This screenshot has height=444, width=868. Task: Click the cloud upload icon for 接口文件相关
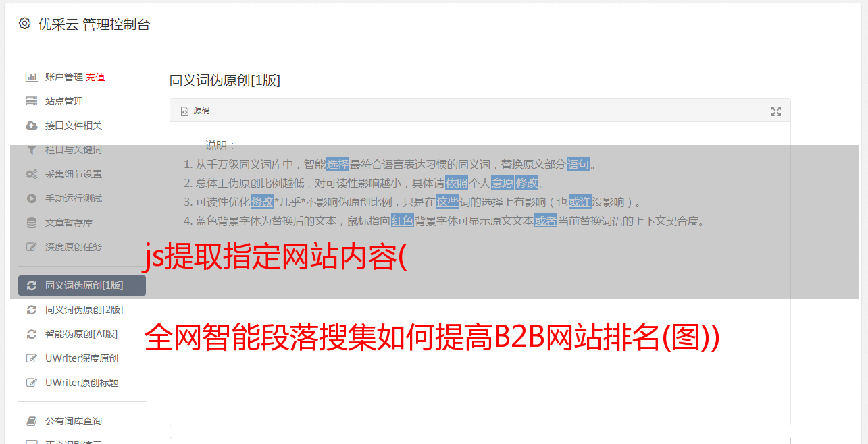coord(31,126)
